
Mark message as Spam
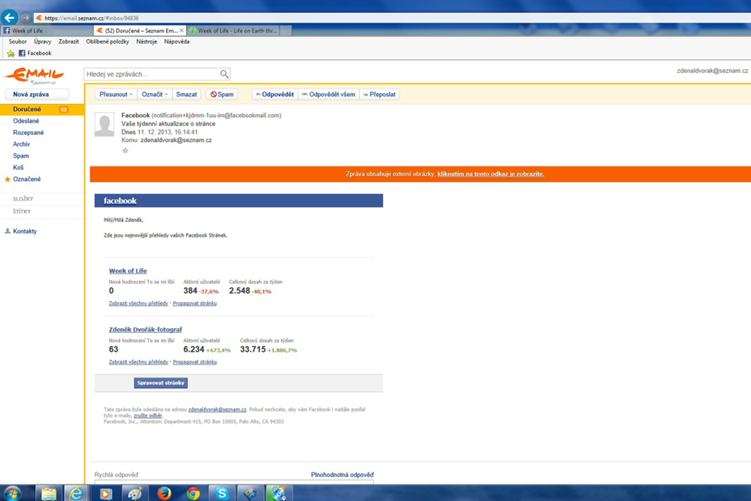tap(222, 94)
